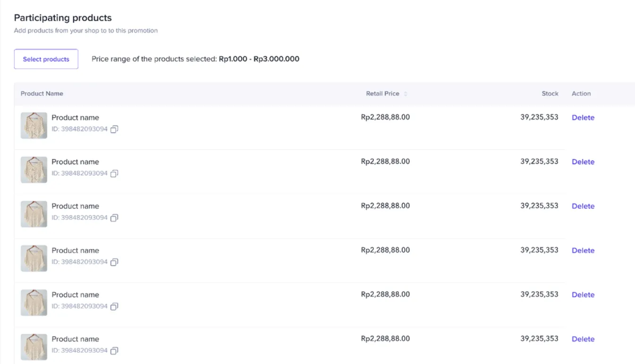Click the sixth row's Rp2,288,88.00 price

(x=385, y=339)
